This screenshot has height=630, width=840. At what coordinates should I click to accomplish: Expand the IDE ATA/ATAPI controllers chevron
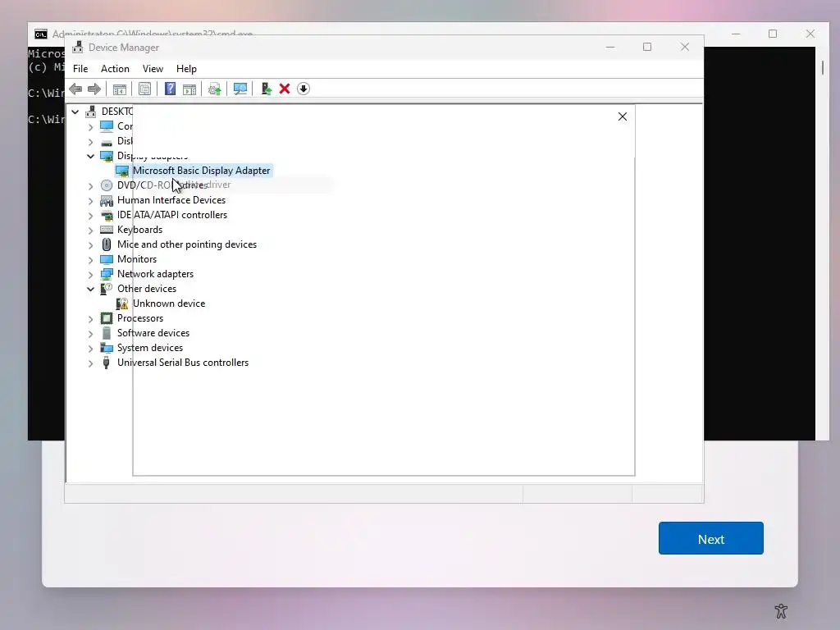coord(90,216)
